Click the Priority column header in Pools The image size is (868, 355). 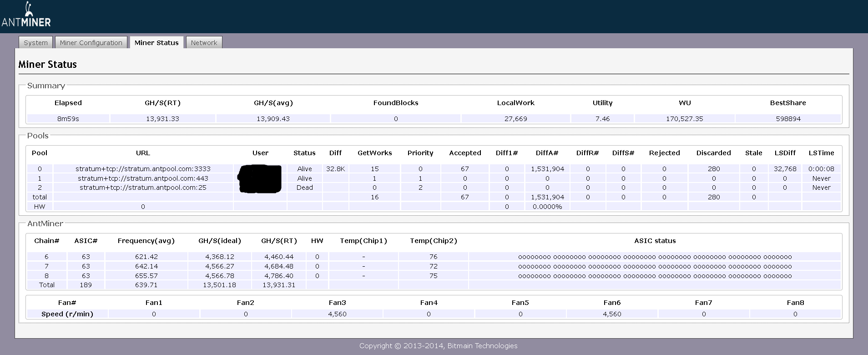pos(420,153)
